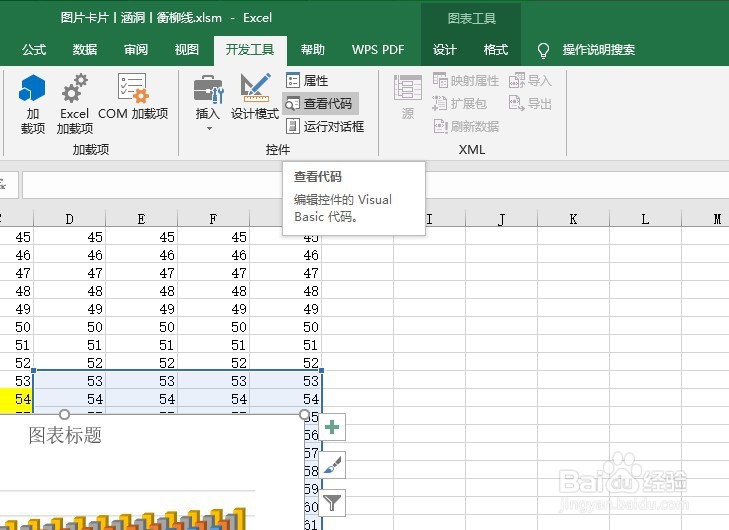The width and height of the screenshot is (729, 530).
Task: Open control 属性 properties
Action: pos(307,80)
